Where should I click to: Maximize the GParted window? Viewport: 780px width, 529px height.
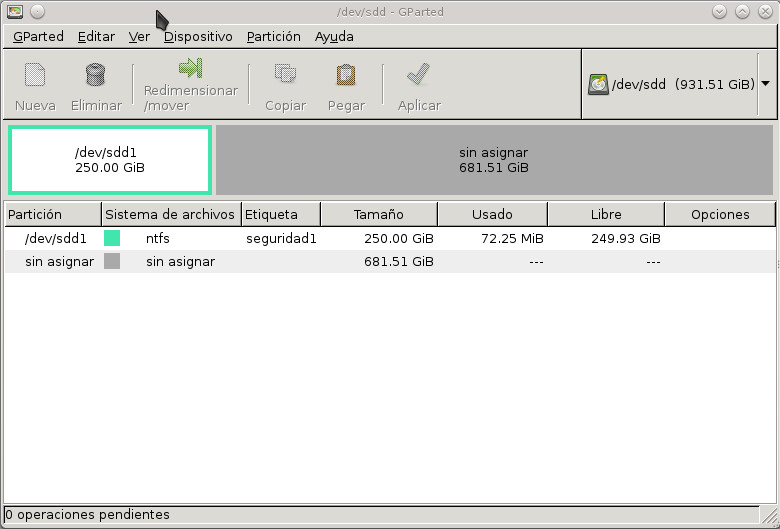pyautogui.click(x=742, y=11)
